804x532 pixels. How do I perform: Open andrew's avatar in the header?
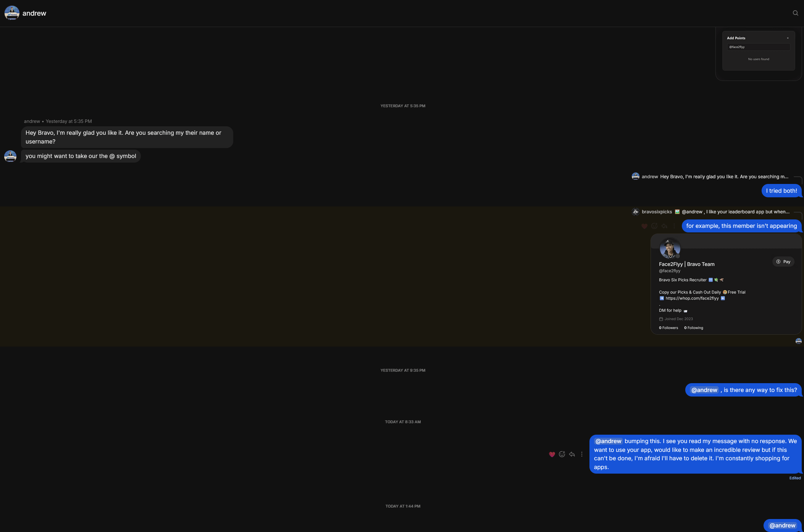[x=12, y=13]
